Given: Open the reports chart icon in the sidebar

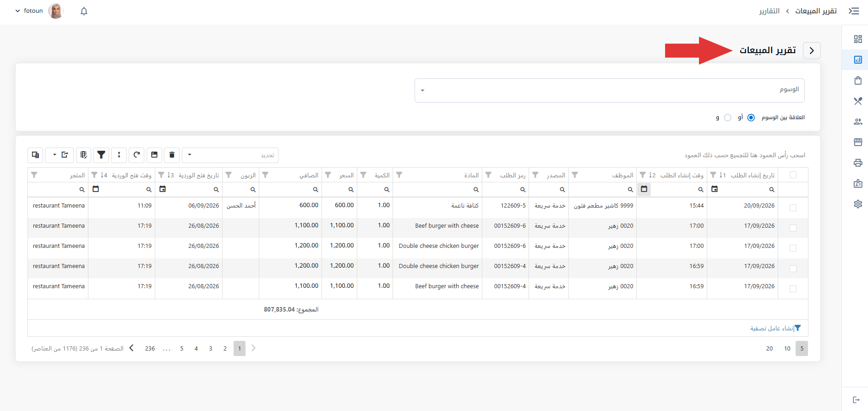Looking at the screenshot, I should point(858,60).
